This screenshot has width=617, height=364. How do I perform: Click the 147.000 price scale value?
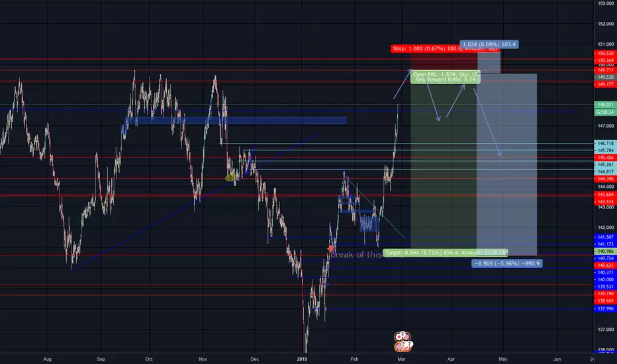click(606, 126)
